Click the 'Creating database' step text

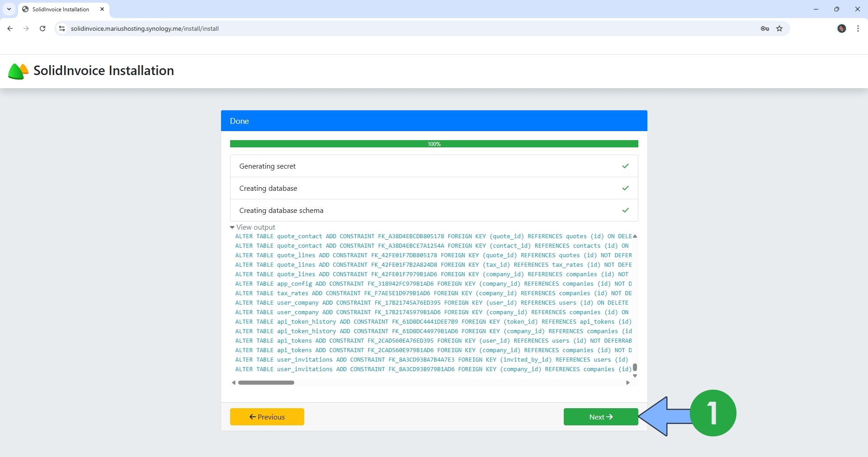click(x=268, y=188)
